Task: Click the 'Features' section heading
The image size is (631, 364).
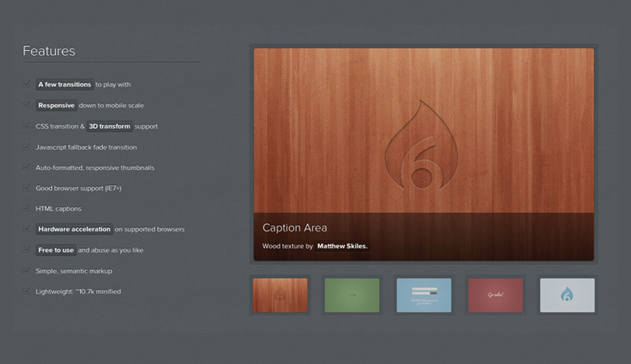Action: pyautogui.click(x=49, y=51)
